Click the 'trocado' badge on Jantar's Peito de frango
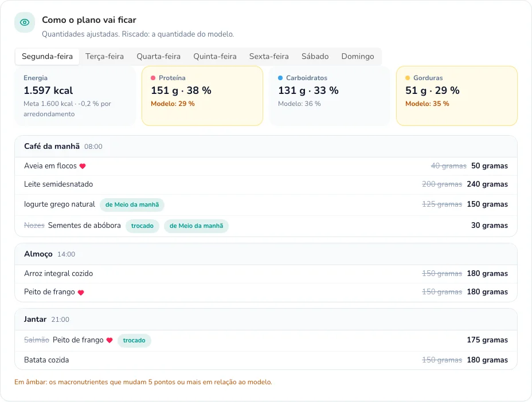The image size is (532, 402). pyautogui.click(x=134, y=340)
